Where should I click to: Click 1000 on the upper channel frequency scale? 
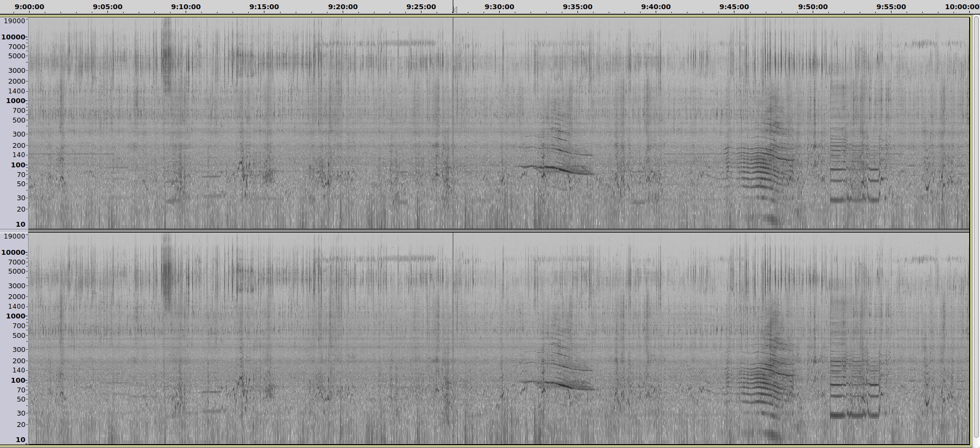(15, 100)
